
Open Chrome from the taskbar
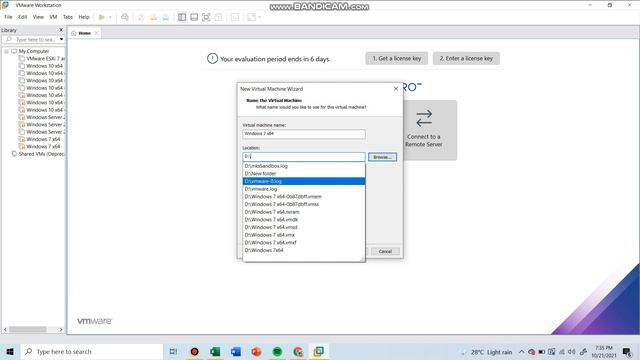click(298, 351)
